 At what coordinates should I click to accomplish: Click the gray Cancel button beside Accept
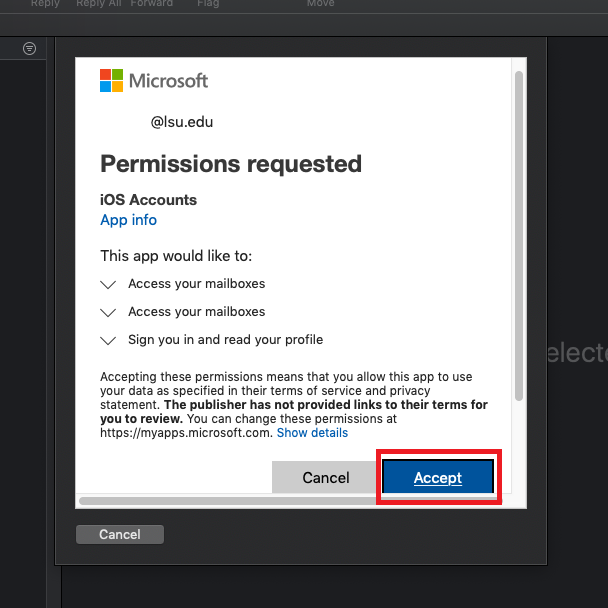pyautogui.click(x=326, y=477)
